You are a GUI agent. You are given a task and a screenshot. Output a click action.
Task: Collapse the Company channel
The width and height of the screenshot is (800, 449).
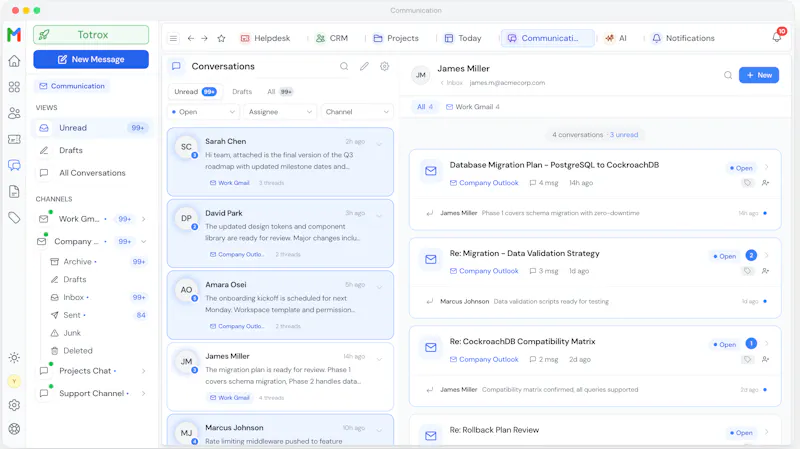coord(144,241)
